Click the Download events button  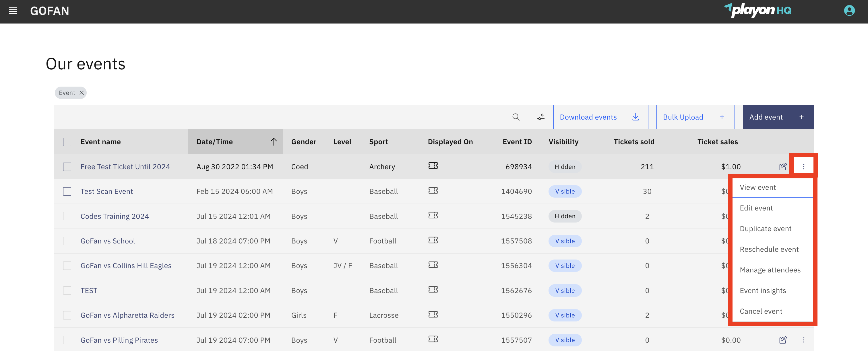coord(600,117)
